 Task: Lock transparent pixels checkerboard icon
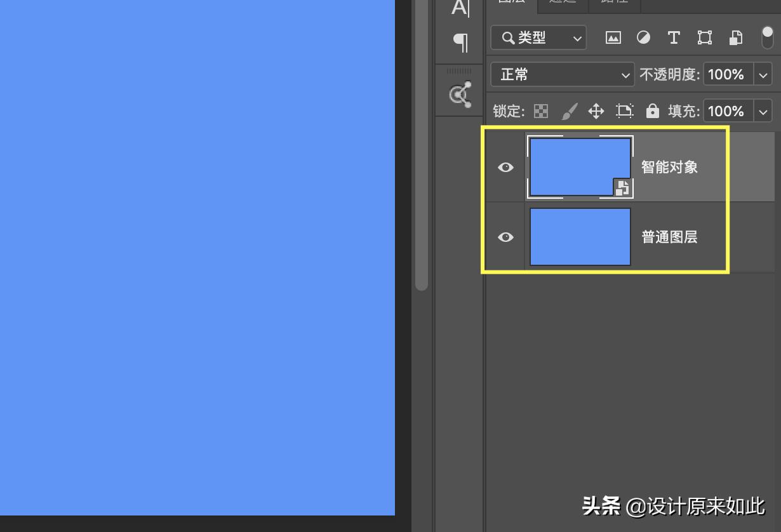(541, 112)
